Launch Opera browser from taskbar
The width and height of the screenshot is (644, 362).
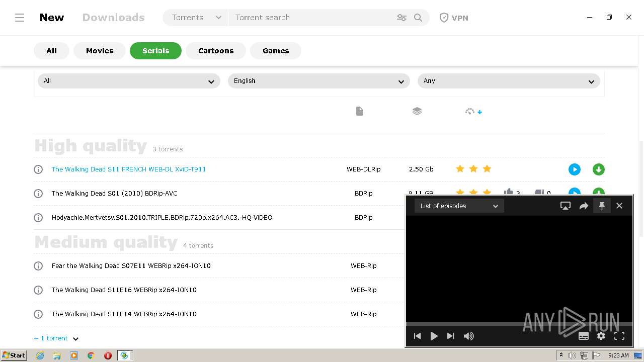point(108,355)
